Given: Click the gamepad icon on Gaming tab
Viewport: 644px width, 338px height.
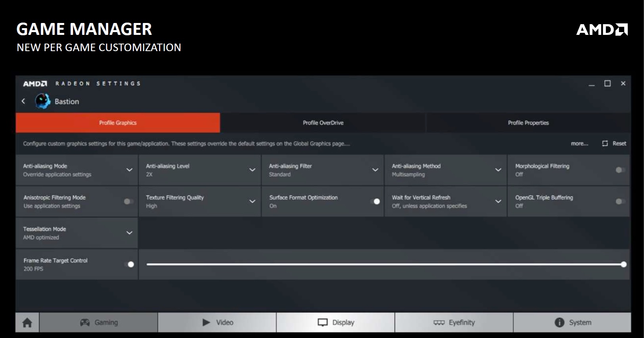Looking at the screenshot, I should click(x=85, y=323).
